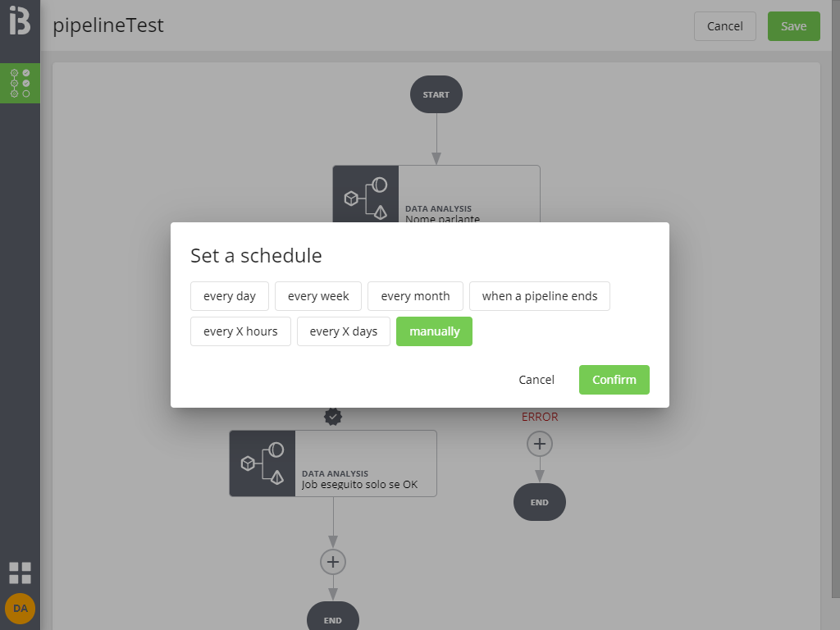This screenshot has width=840, height=630.
Task: Click the plus icon below 'Job eseguito solo se OK'
Action: 332,562
